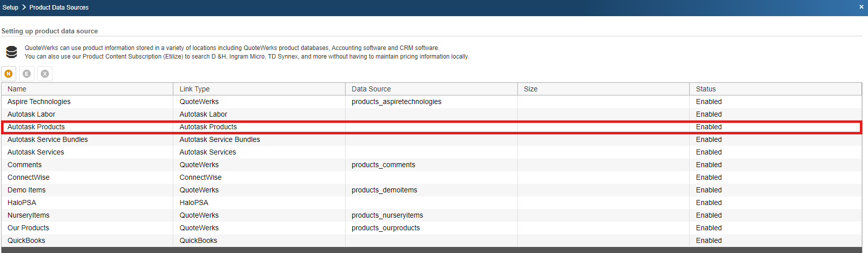Click the gray Edit (E) icon
Image resolution: width=868 pixels, height=253 pixels.
tap(27, 74)
